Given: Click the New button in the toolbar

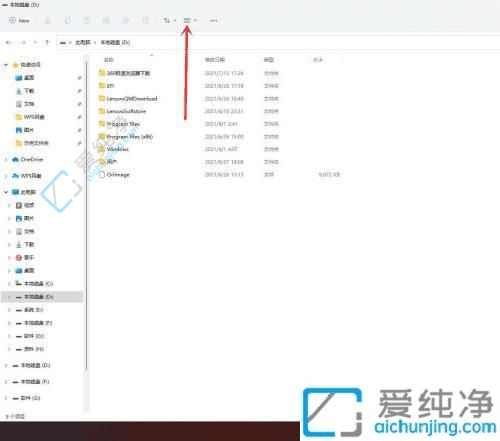Looking at the screenshot, I should tap(19, 21).
